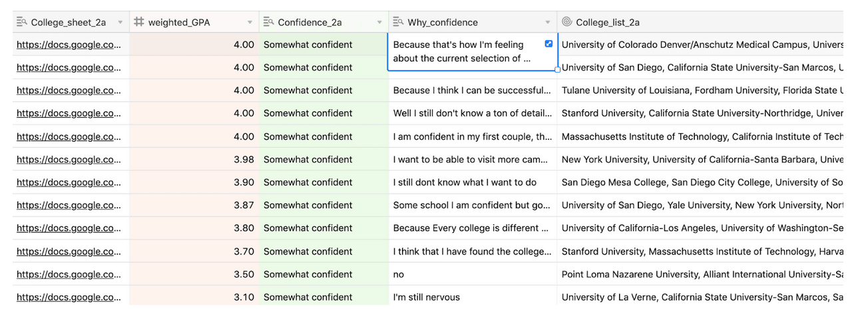868x317 pixels.
Task: Open the docs.google.co link in the Tulane University row
Action: 69,91
